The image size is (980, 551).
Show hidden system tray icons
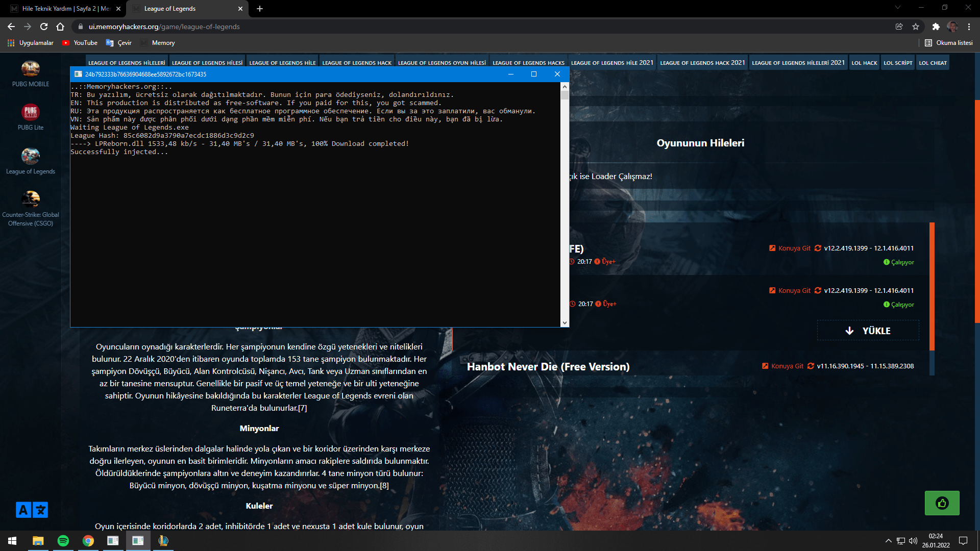point(889,541)
